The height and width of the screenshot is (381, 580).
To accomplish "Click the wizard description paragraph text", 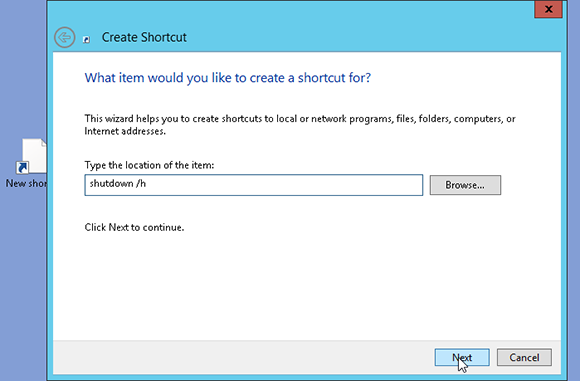I will [x=300, y=125].
